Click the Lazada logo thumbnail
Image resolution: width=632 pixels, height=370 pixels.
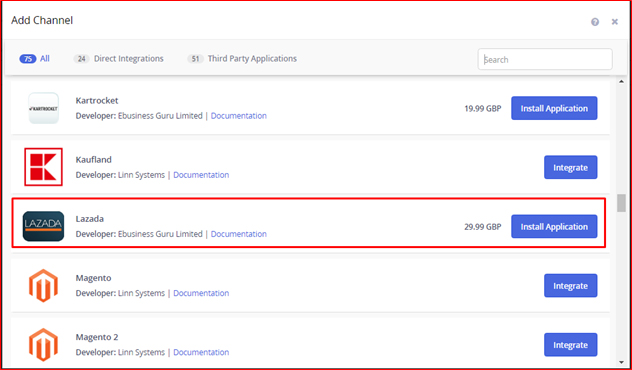(x=44, y=226)
